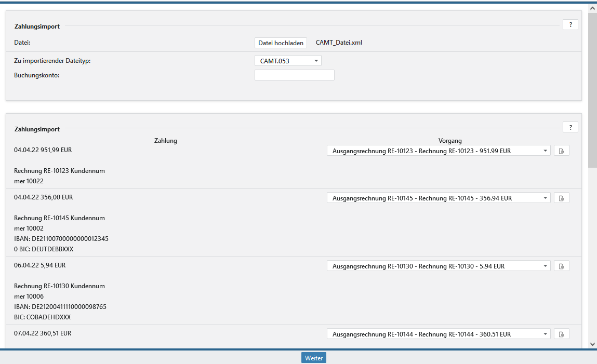Open help in the file upload section

click(570, 24)
